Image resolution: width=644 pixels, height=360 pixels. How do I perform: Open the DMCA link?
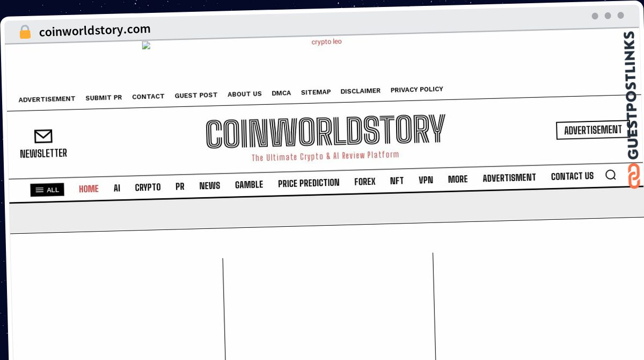tap(281, 93)
